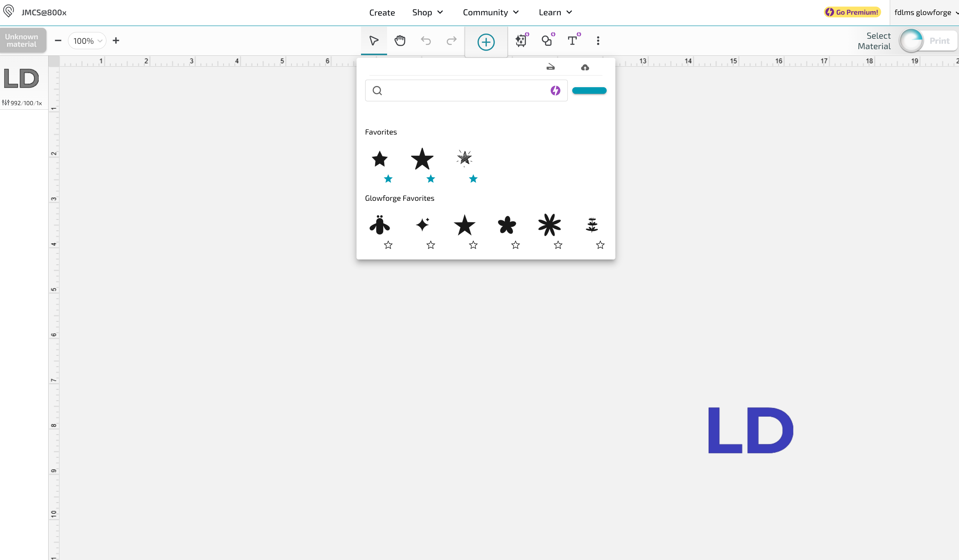
Task: Insert the asterisk burst shape
Action: click(x=549, y=225)
